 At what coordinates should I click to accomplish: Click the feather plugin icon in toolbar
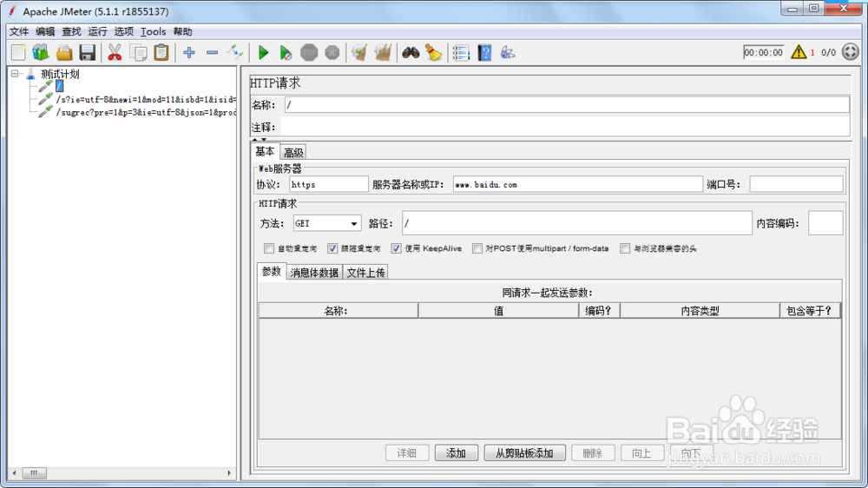point(508,53)
